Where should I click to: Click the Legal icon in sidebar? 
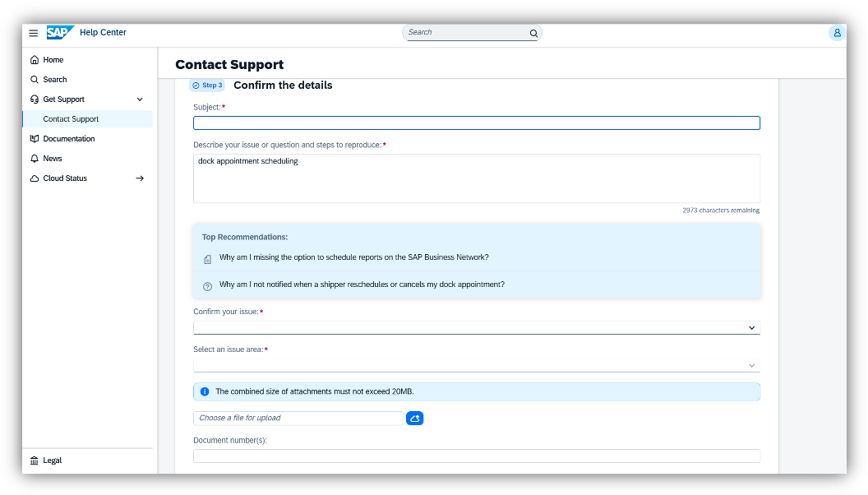[35, 460]
